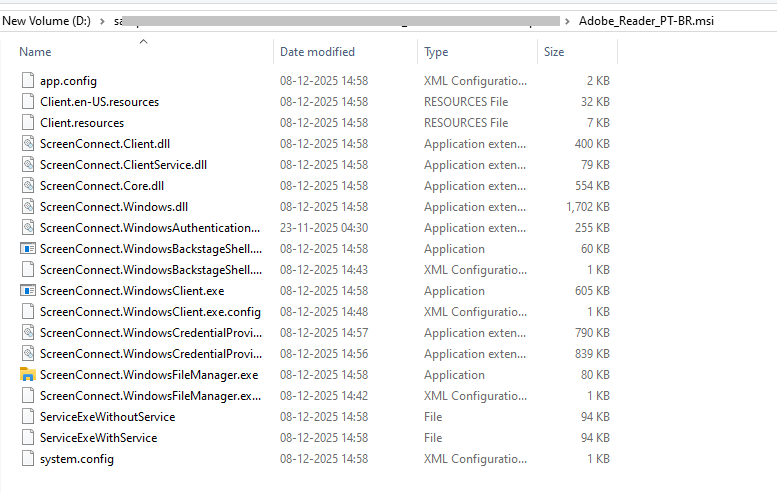Select ScreenConnect.Windows.dll file name
The image size is (777, 493).
tap(114, 207)
